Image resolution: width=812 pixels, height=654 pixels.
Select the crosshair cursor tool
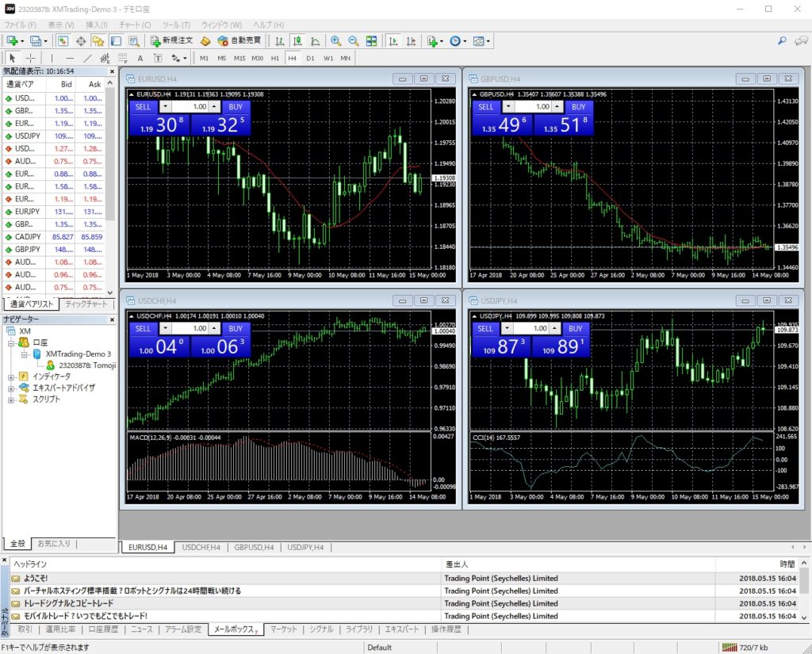point(31,58)
